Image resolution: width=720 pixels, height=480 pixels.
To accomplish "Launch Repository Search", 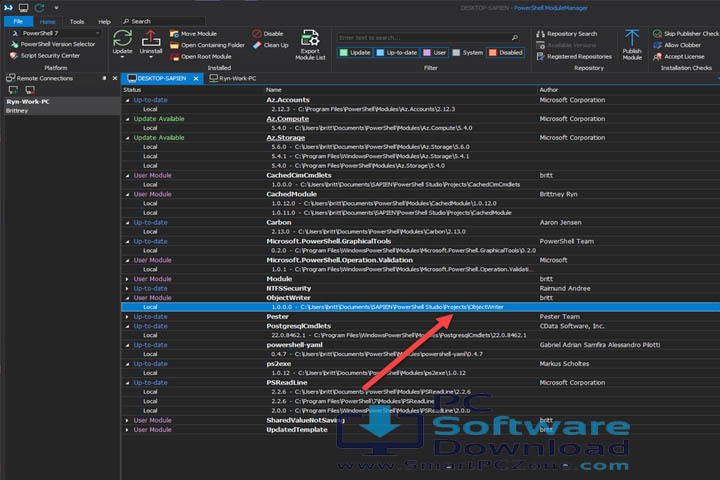I will (567, 34).
